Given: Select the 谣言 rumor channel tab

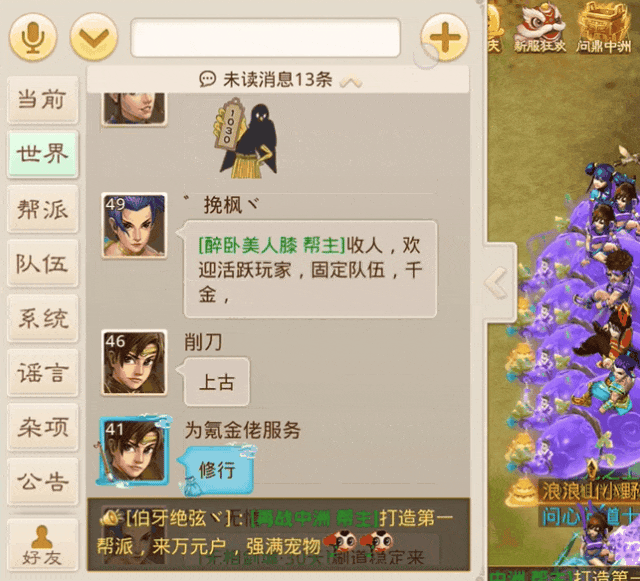Looking at the screenshot, I should [x=42, y=373].
